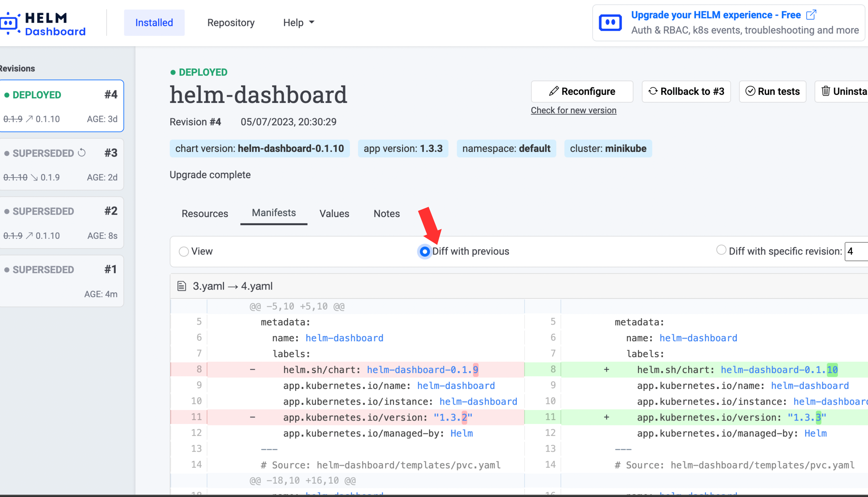This screenshot has width=868, height=497.
Task: Open the Resources tab
Action: pyautogui.click(x=205, y=214)
